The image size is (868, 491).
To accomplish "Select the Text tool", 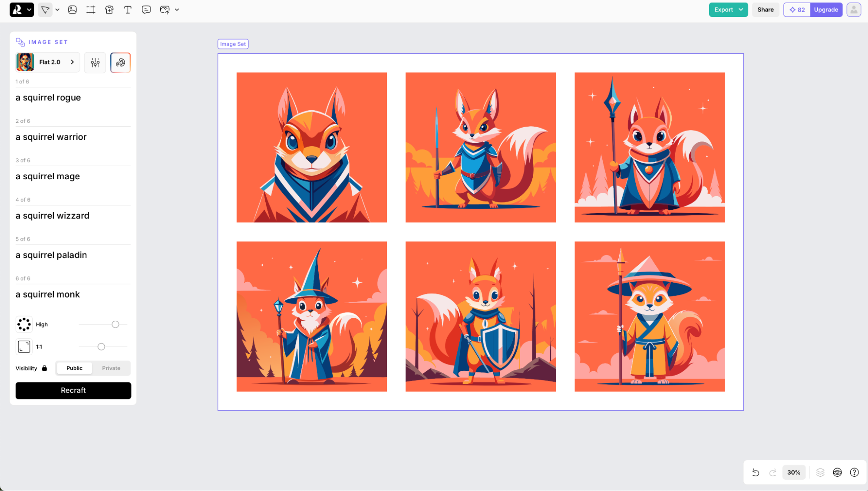I will tap(128, 10).
